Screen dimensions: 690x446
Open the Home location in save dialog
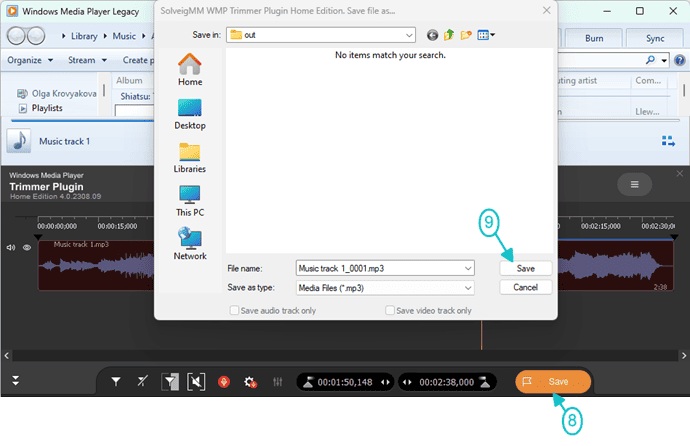(190, 69)
